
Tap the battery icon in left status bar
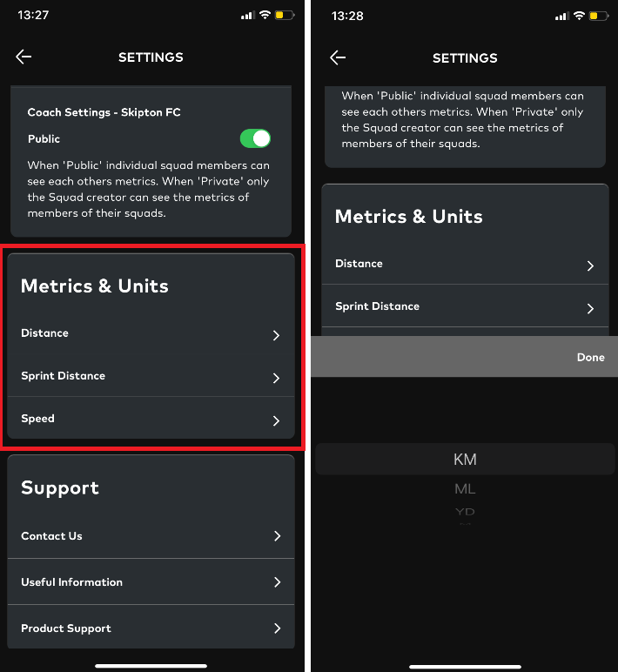(x=284, y=16)
